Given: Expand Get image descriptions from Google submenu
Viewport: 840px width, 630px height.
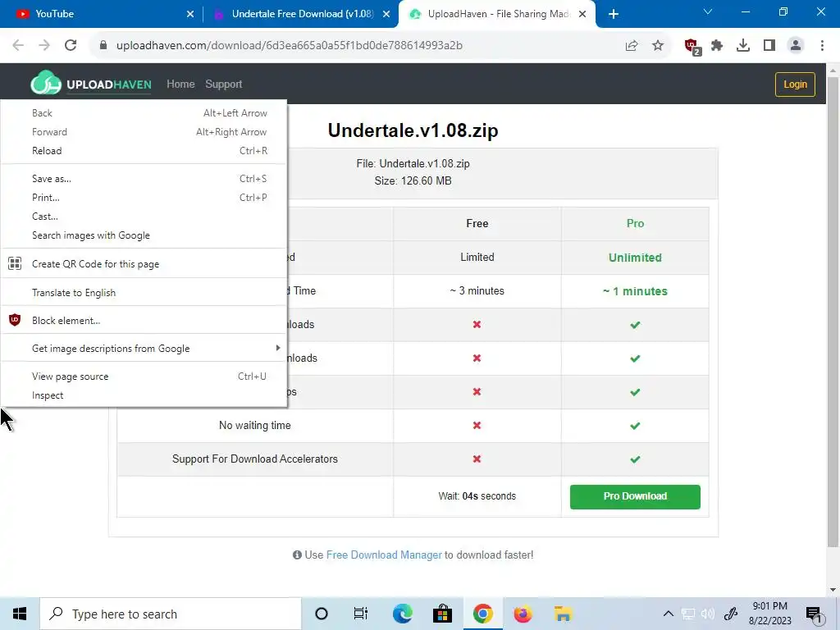Looking at the screenshot, I should (x=278, y=348).
